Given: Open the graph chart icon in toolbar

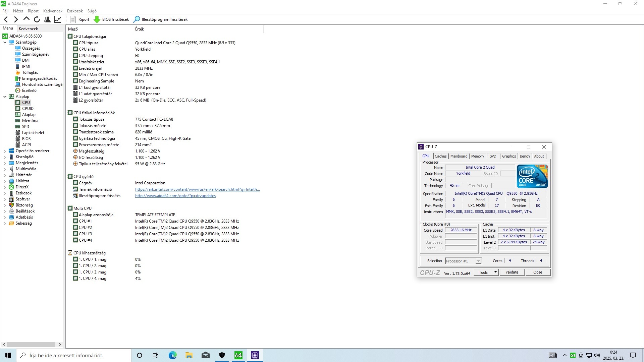Looking at the screenshot, I should pos(58,19).
